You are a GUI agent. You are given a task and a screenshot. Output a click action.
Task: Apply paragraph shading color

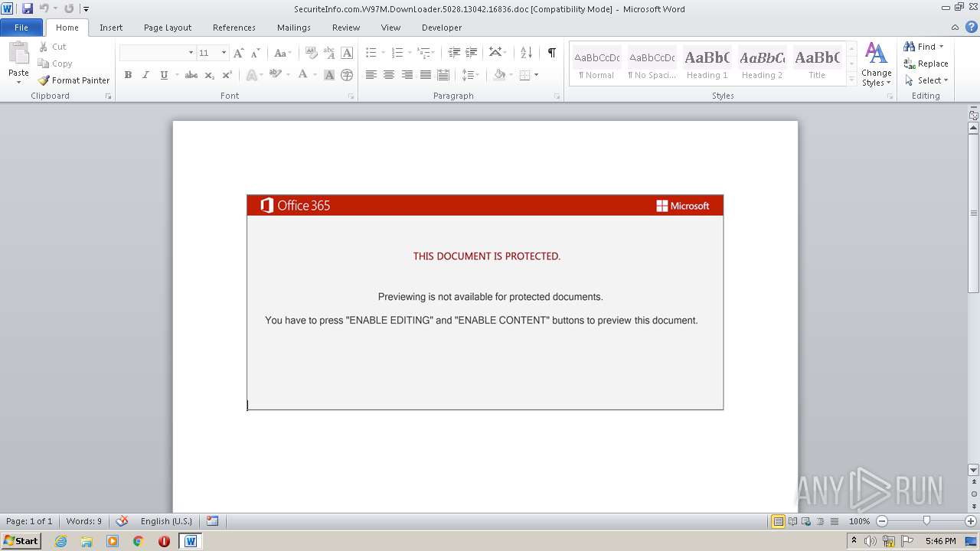[499, 75]
